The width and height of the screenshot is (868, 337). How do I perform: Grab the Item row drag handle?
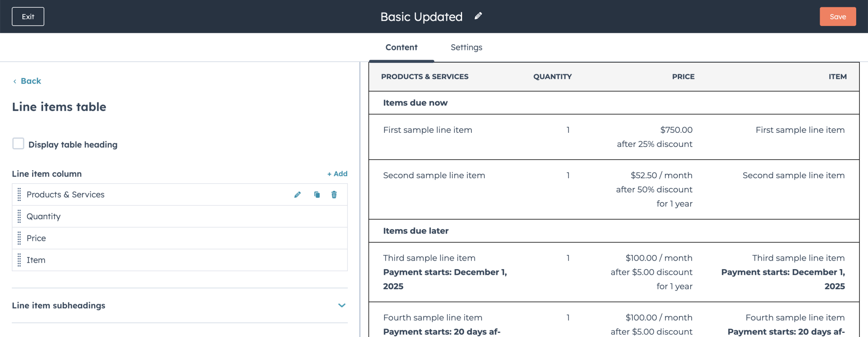coord(19,260)
